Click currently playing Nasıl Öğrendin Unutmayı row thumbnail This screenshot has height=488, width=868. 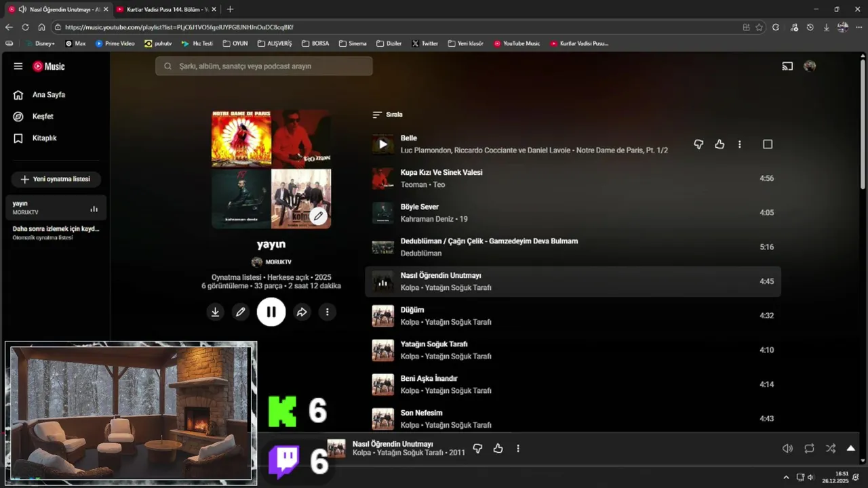tap(383, 282)
